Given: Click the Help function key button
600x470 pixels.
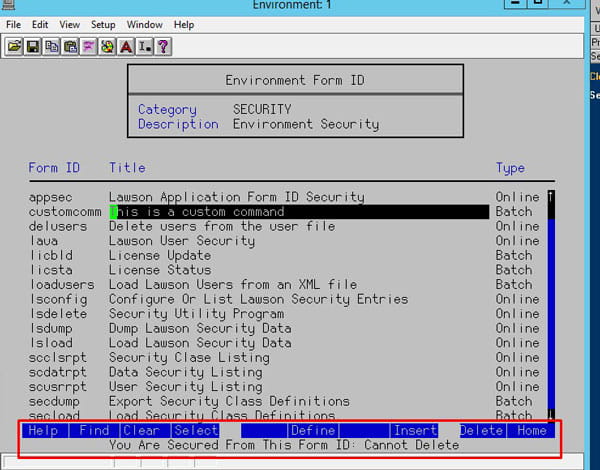Looking at the screenshot, I should (x=45, y=431).
